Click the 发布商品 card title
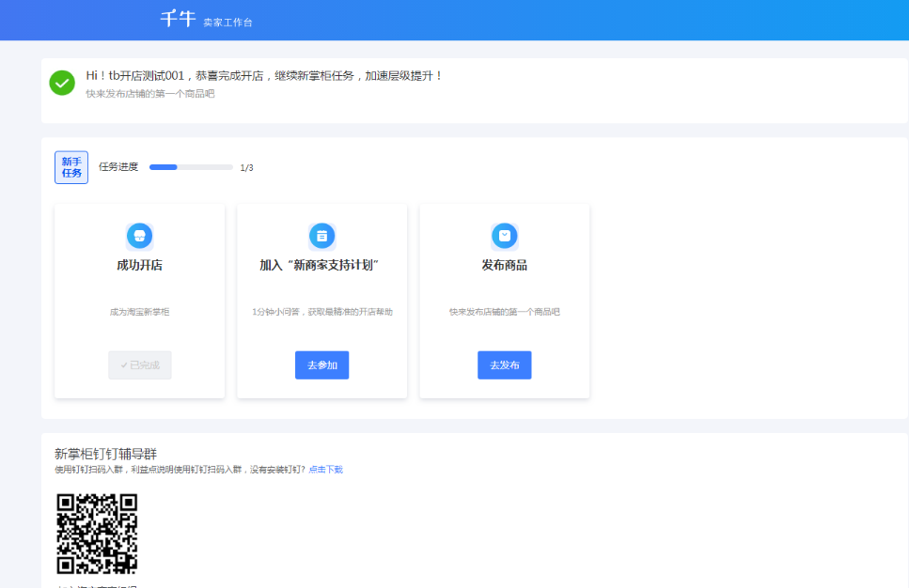Viewport: 909px width, 588px height. tap(505, 266)
